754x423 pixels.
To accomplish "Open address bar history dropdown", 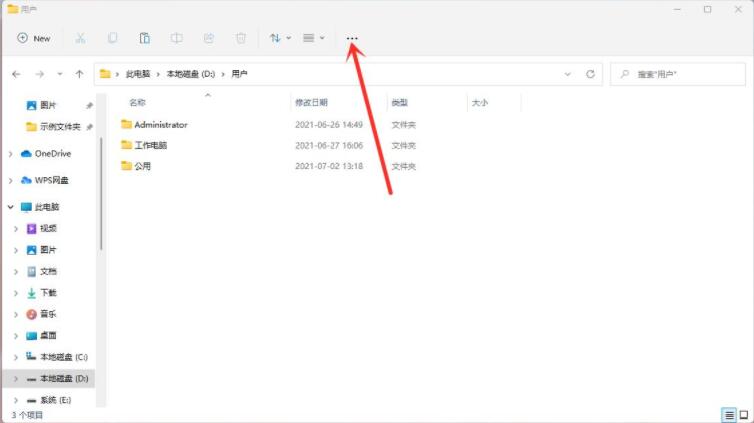I will [567, 74].
